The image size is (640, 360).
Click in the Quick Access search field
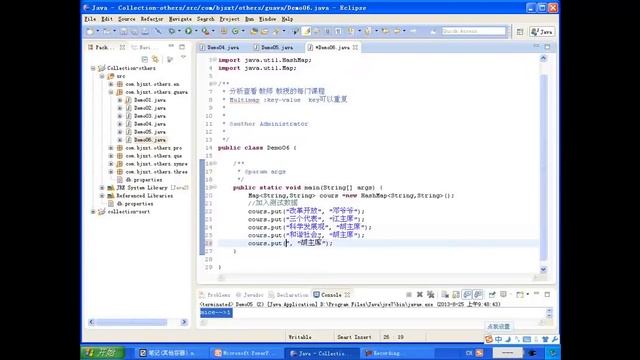coord(473,31)
